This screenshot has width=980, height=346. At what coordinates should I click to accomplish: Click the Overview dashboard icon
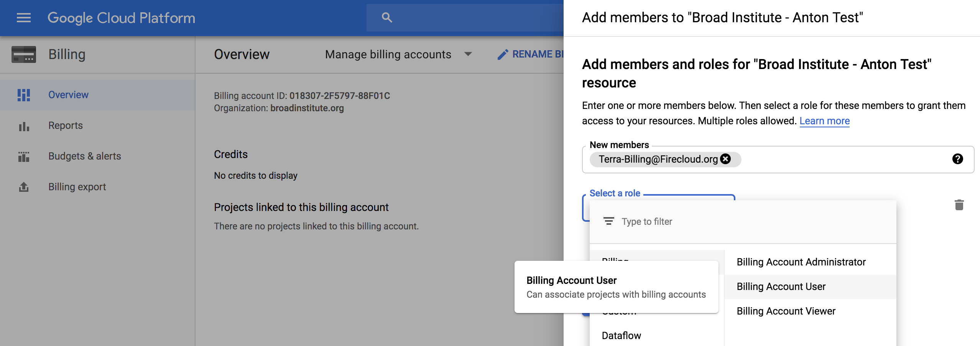coord(24,95)
